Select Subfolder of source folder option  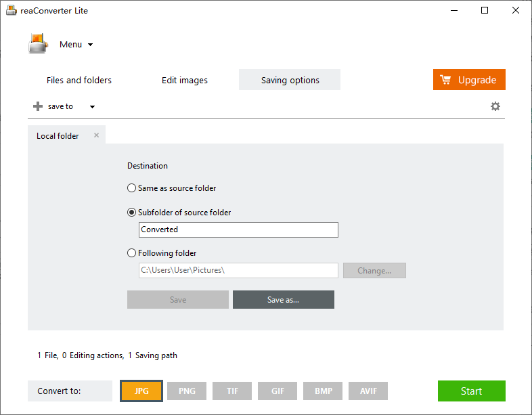click(179, 213)
